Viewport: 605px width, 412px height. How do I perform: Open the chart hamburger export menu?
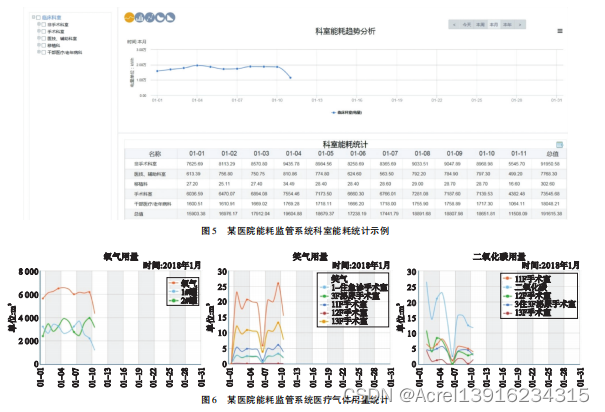coord(560,31)
